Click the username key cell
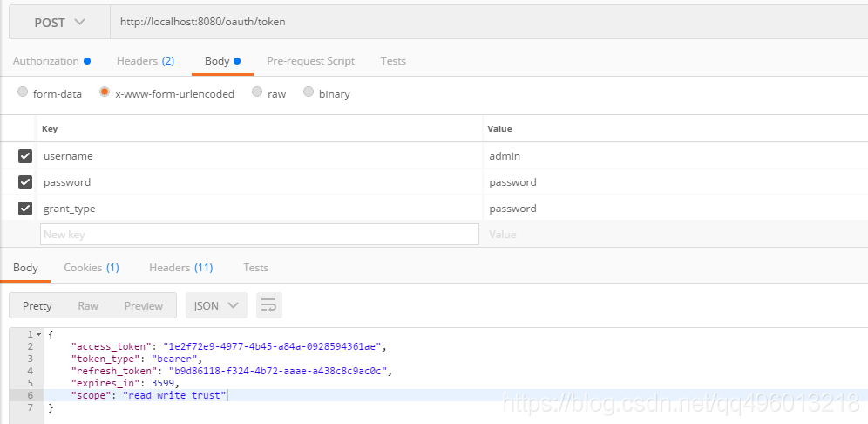Image resolution: width=868 pixels, height=424 pixels. 260,156
